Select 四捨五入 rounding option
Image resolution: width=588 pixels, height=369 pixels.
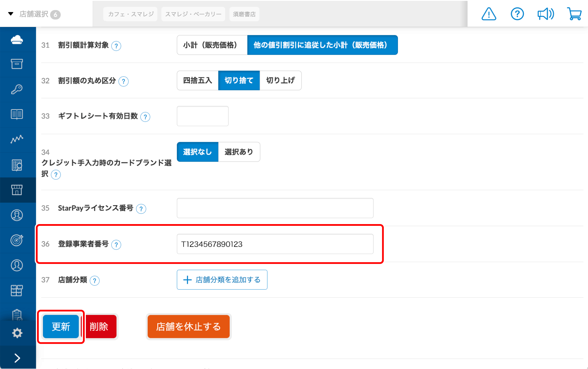click(198, 81)
